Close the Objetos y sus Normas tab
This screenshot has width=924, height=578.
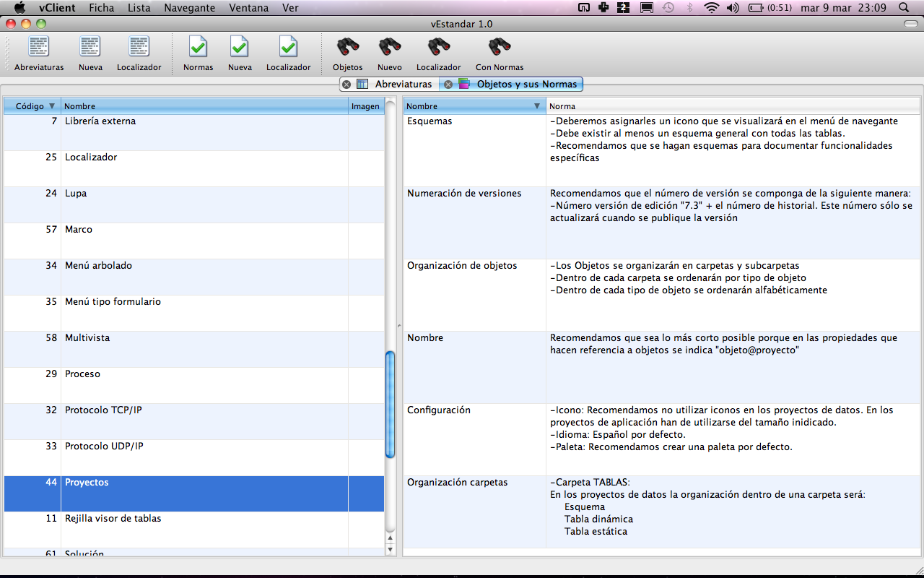[448, 85]
